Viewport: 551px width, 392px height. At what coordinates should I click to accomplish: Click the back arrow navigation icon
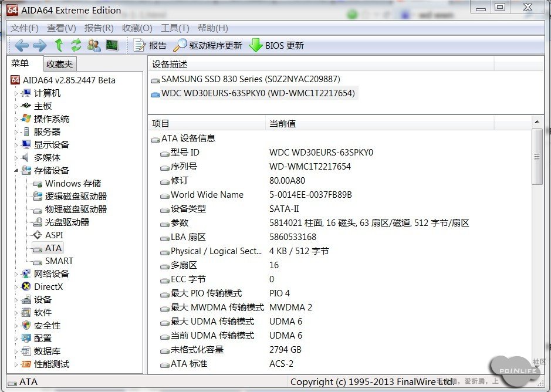[x=22, y=45]
